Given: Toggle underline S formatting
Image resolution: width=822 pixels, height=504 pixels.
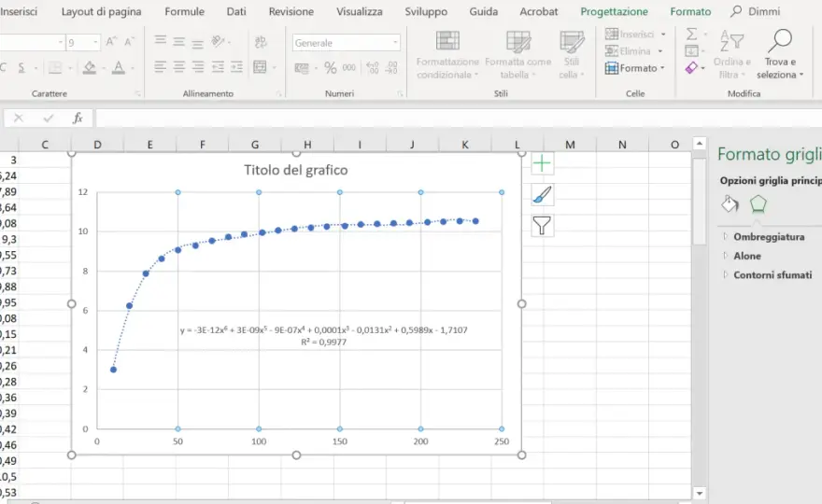Looking at the screenshot, I should coord(21,67).
